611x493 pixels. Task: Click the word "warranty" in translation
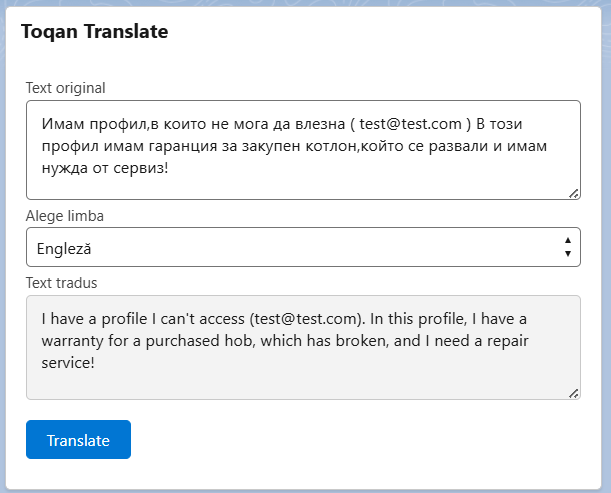[x=76, y=342]
